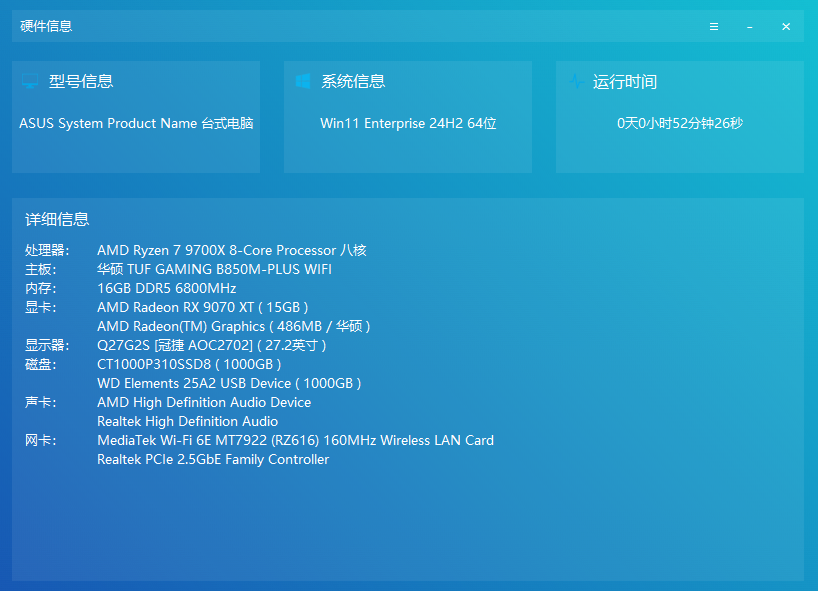Select Realtek PCIe 2.5GbE Family Controller entry
818x591 pixels.
[213, 460]
